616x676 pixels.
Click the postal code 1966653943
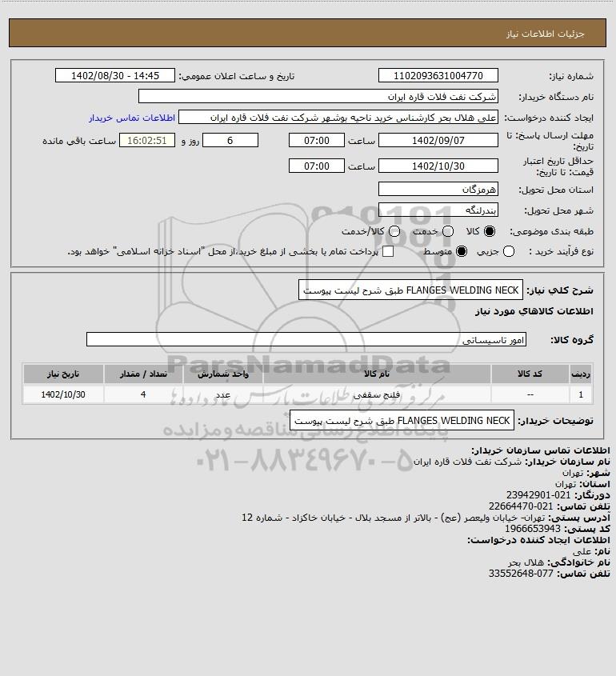533,529
